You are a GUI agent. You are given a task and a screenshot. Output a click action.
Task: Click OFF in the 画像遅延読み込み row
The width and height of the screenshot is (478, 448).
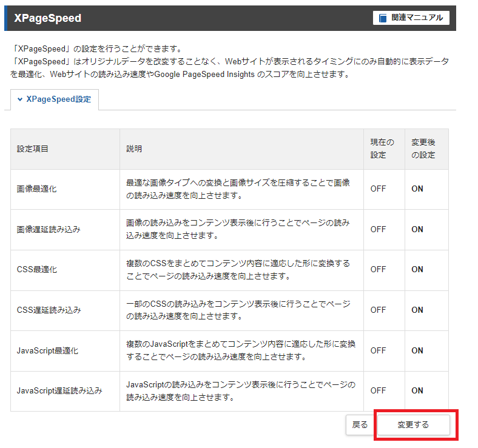pos(378,229)
